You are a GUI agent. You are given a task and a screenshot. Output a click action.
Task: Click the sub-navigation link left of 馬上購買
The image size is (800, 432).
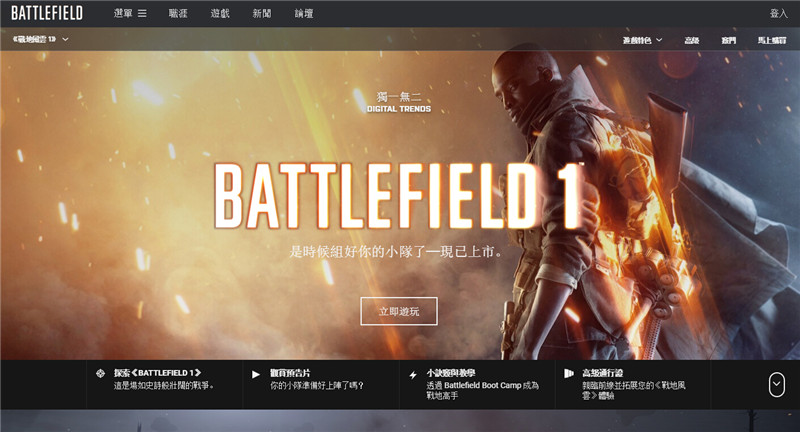point(729,40)
